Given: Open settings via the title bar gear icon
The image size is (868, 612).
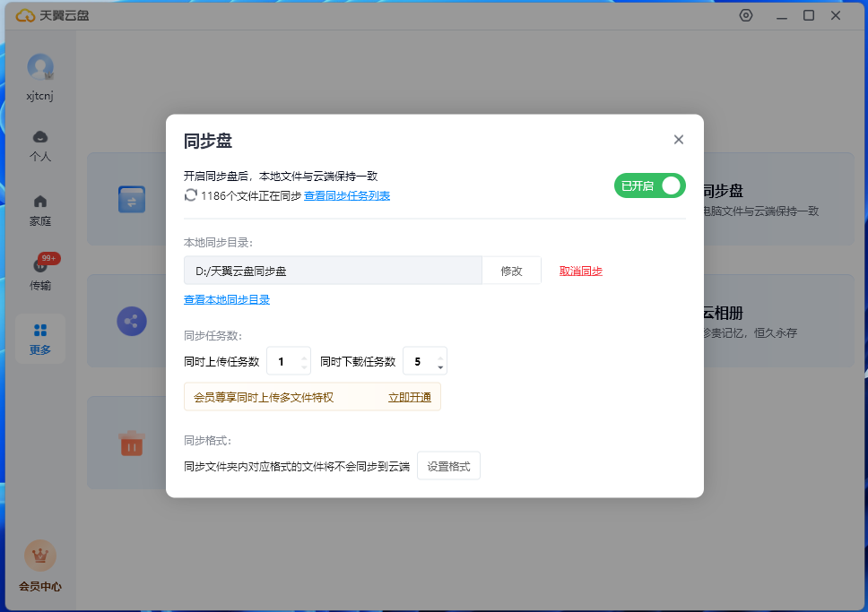Looking at the screenshot, I should point(746,15).
